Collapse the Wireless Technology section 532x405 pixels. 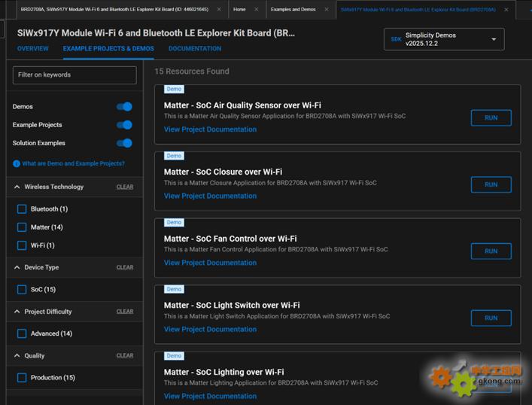(17, 187)
